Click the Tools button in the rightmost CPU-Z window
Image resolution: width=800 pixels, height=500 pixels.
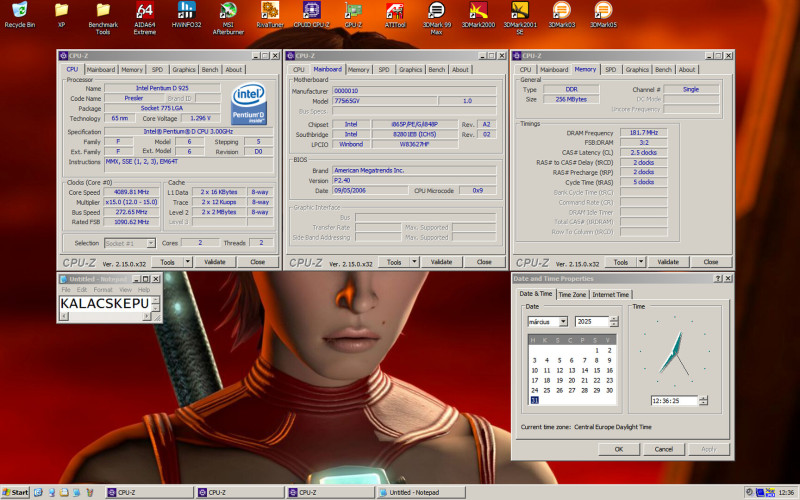[x=621, y=262]
